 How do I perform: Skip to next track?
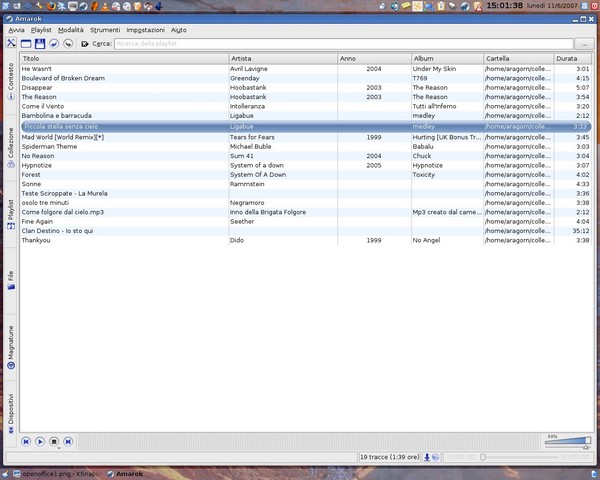(68, 441)
